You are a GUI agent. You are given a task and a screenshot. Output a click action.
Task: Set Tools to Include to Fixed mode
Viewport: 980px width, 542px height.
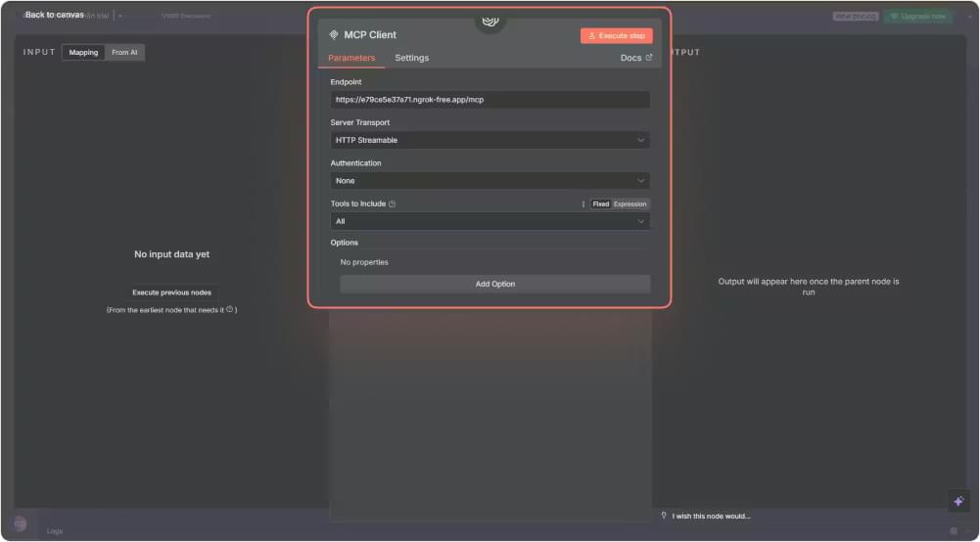[x=600, y=204]
